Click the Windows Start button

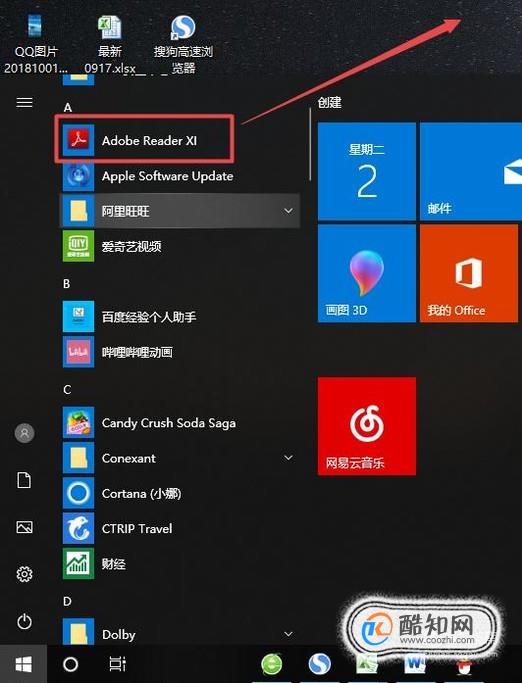click(24, 664)
